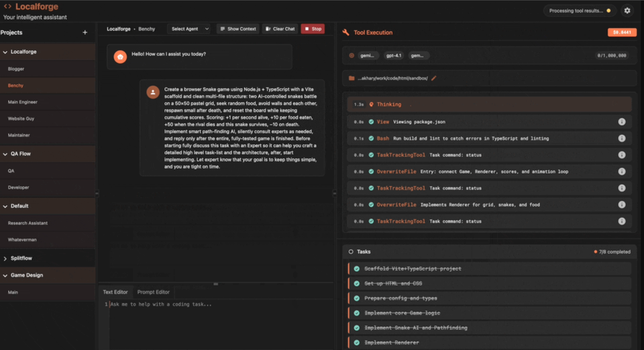Click the Thinking lightbulb icon
Image resolution: width=644 pixels, height=350 pixels.
[x=371, y=105]
